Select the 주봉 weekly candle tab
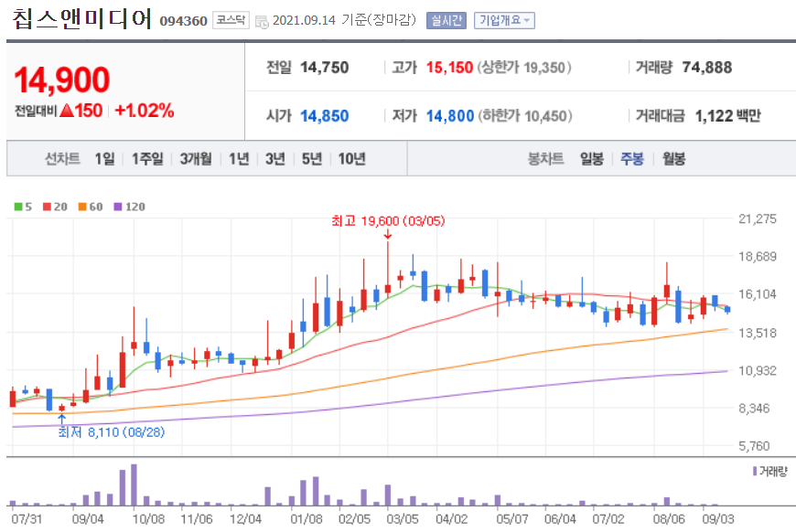796x532 pixels. tap(633, 157)
